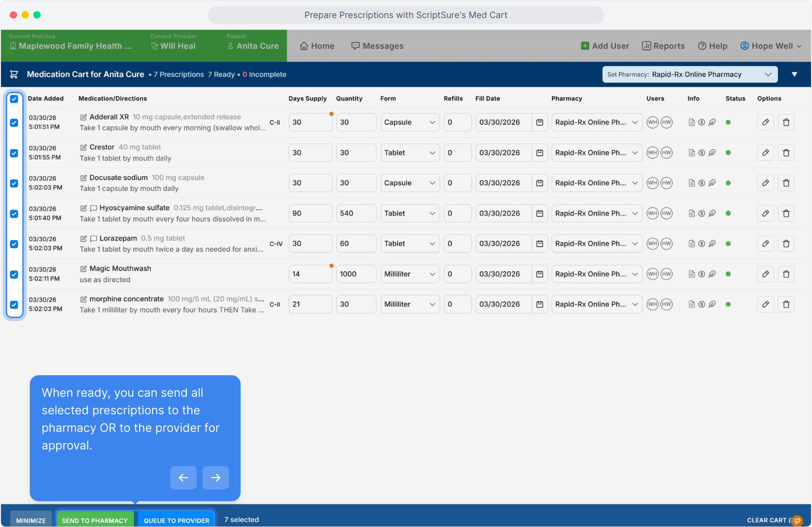812x527 pixels.
Task: Open fill date calendar for Crestor
Action: (x=540, y=153)
